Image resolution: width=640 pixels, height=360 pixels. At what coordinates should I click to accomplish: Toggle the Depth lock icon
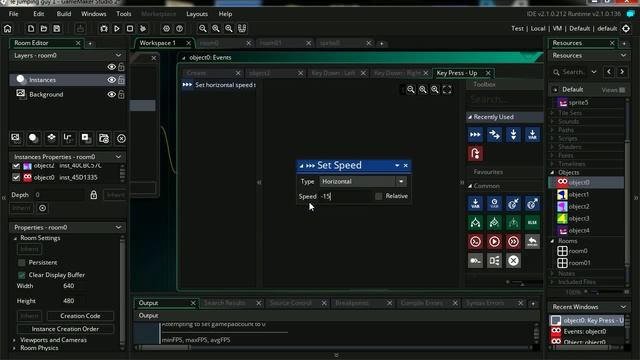(94, 195)
